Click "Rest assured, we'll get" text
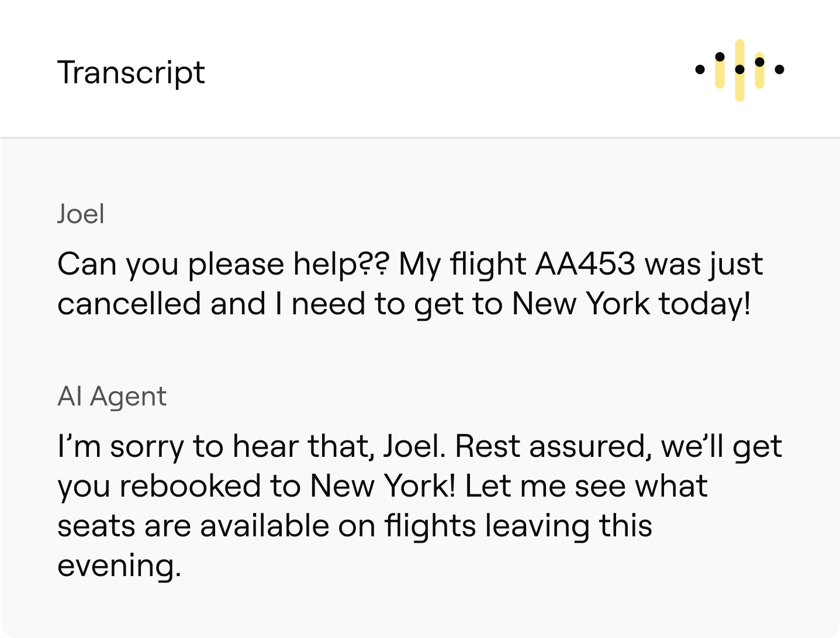The height and width of the screenshot is (638, 840). [x=618, y=447]
